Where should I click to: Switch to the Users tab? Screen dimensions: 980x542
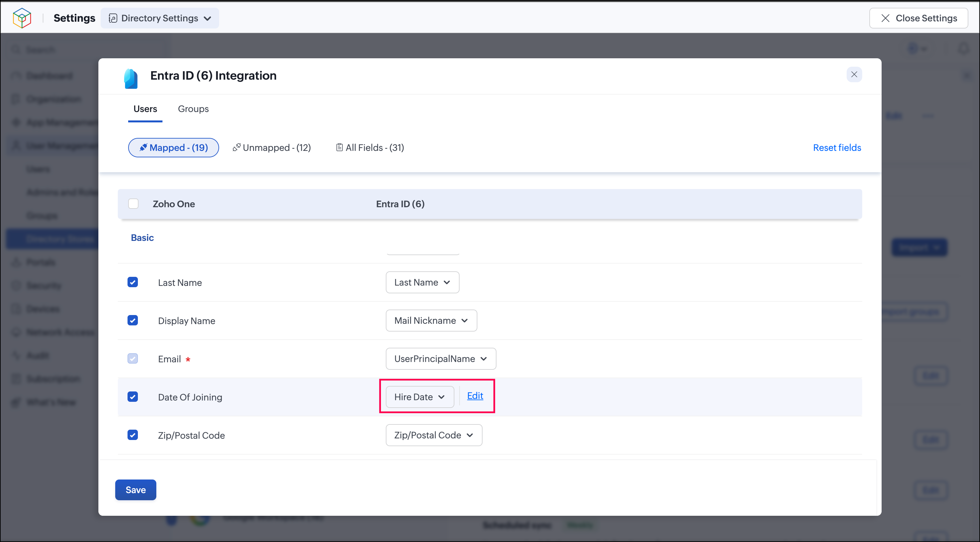coord(145,109)
